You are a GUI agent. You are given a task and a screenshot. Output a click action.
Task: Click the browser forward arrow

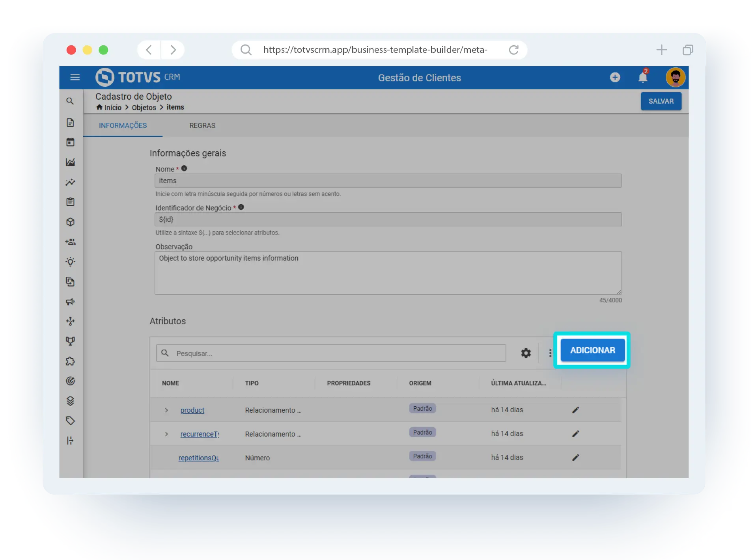click(173, 50)
